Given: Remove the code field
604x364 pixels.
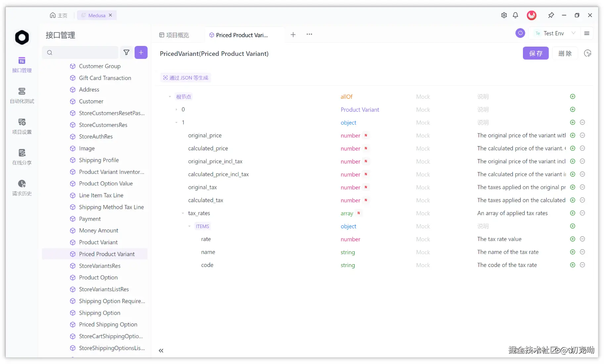Looking at the screenshot, I should pyautogui.click(x=582, y=265).
